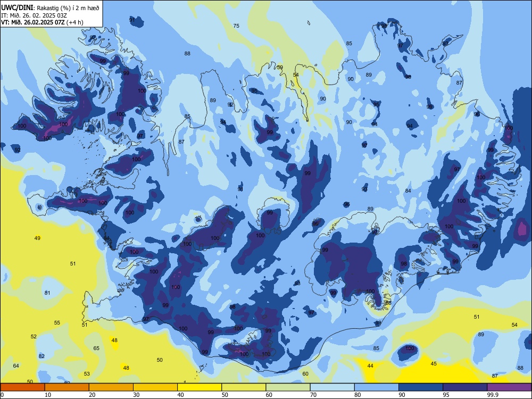Click the '81' humidity value on the map
Viewport: 532px width, 399px height.
(47, 293)
